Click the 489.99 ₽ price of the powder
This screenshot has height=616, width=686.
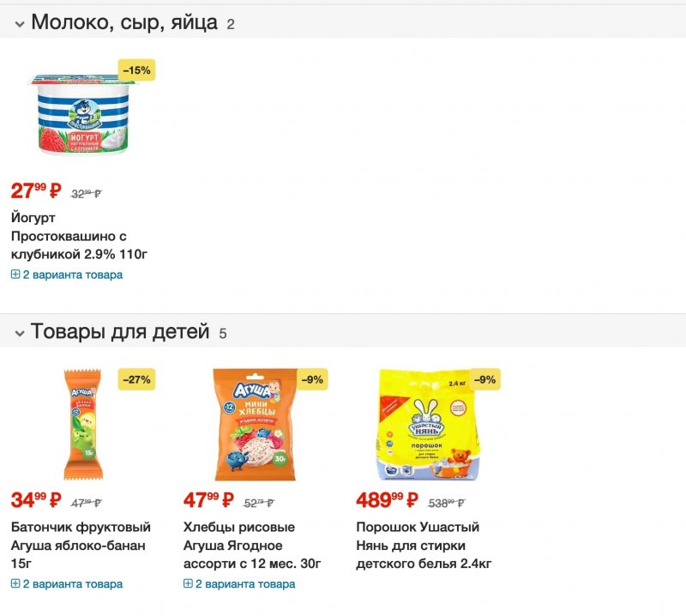(386, 500)
